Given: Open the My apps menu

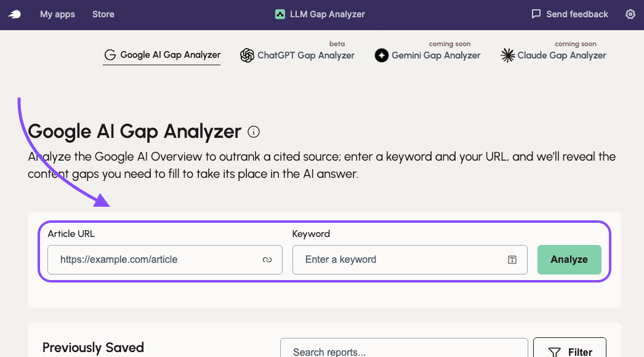Looking at the screenshot, I should (x=57, y=14).
